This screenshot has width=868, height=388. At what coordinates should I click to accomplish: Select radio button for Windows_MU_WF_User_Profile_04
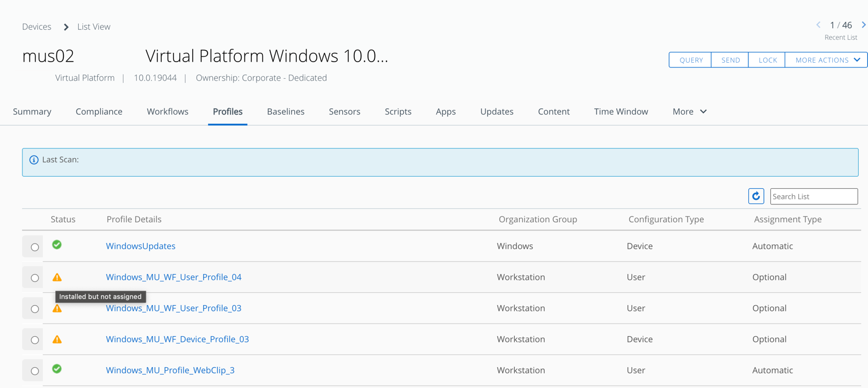[x=35, y=278]
